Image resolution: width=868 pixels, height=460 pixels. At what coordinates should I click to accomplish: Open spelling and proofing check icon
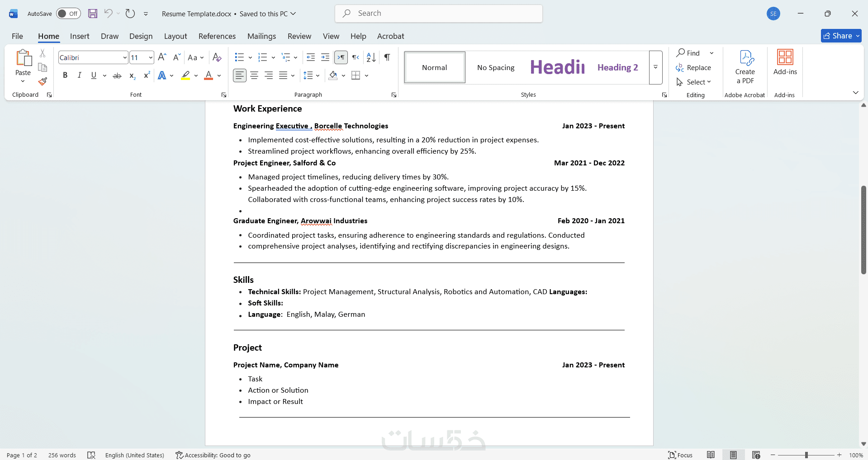coord(91,455)
